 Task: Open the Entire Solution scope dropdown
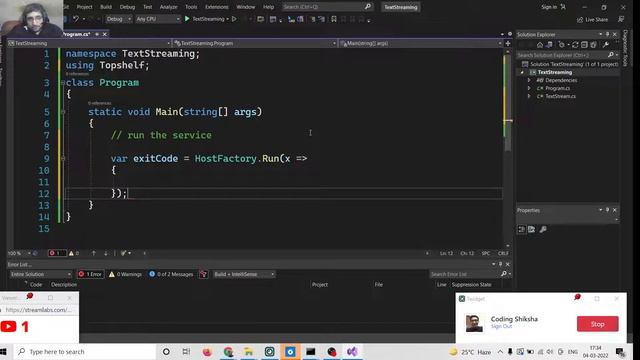[x=40, y=274]
